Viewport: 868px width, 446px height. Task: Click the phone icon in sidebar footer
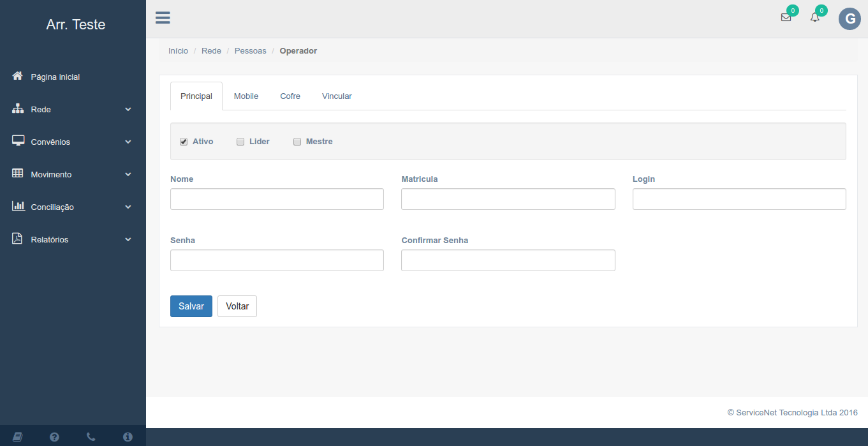pos(91,437)
